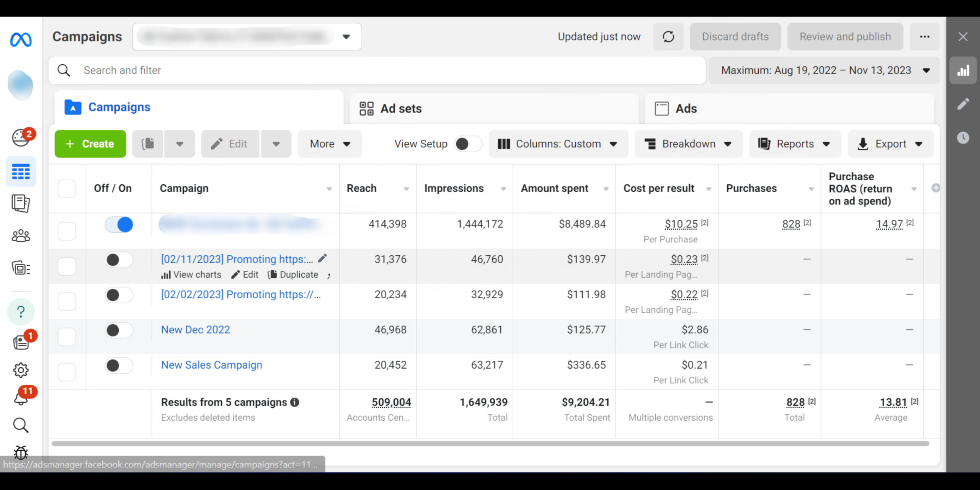Select the Campaigns grid icon in sidebar
Screen dimensions: 980x490
(x=21, y=171)
